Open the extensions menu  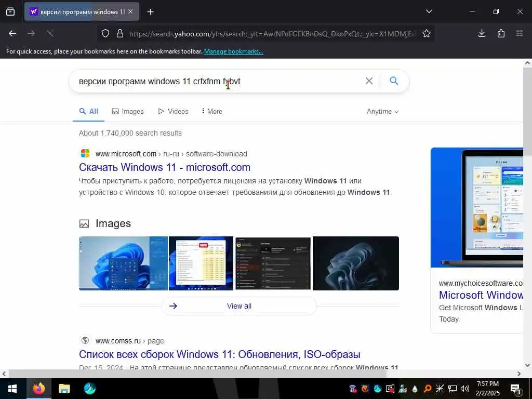click(501, 33)
